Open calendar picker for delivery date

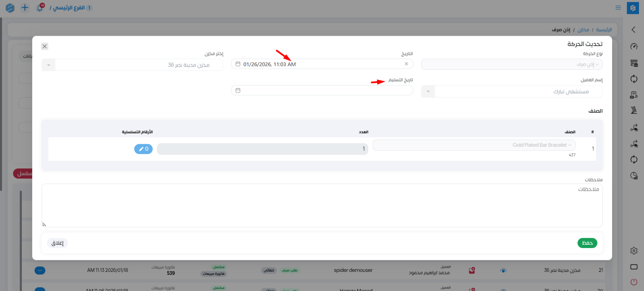pos(238,90)
